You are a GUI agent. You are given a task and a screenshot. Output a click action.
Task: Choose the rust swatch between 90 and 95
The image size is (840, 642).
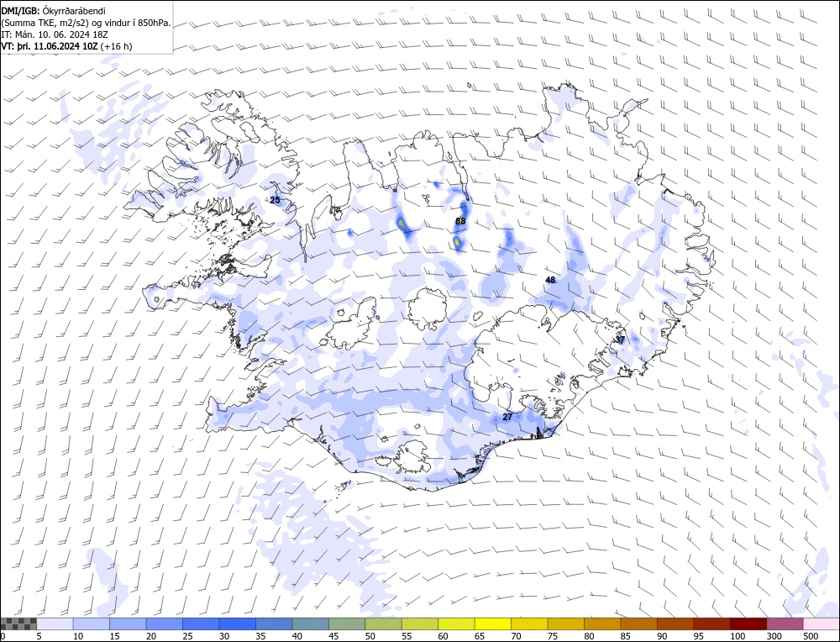coord(675,624)
